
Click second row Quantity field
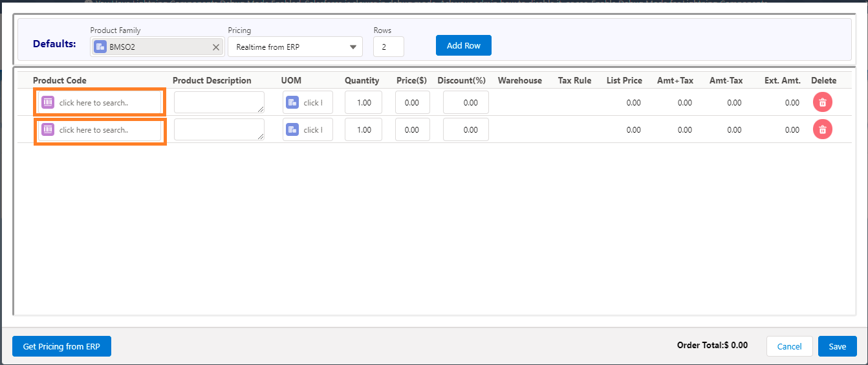click(x=363, y=129)
